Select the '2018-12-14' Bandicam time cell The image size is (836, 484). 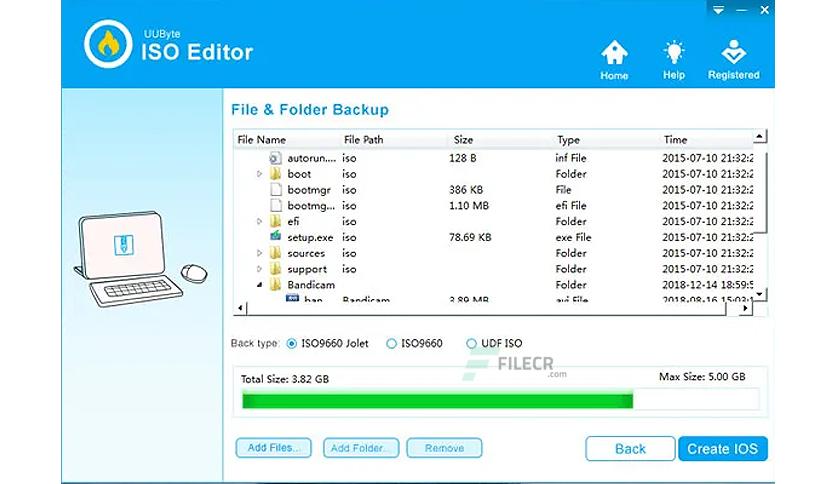click(x=708, y=285)
